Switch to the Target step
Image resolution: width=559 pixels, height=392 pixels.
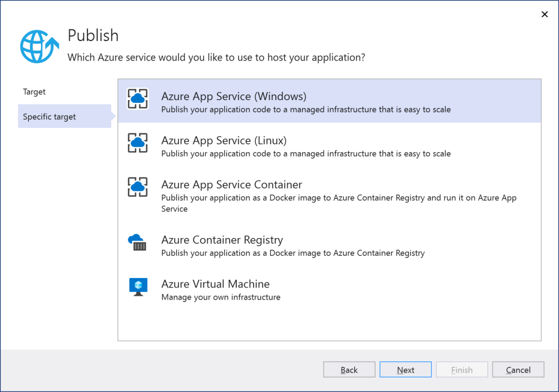[x=34, y=91]
